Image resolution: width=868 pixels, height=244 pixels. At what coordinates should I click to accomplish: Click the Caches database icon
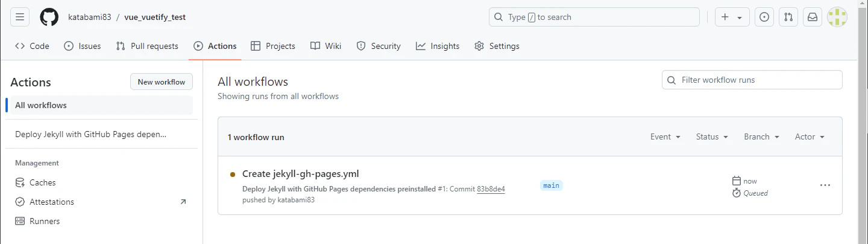tap(20, 182)
